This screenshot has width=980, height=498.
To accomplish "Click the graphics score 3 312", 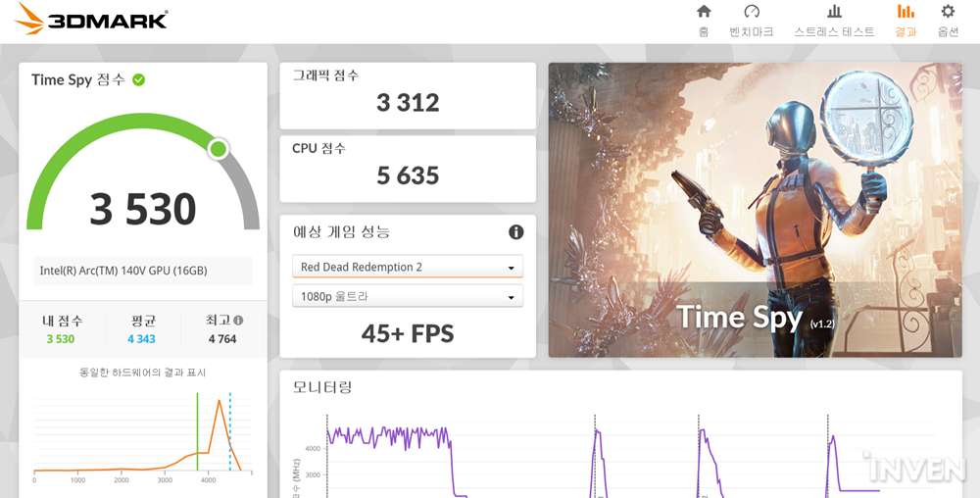I will (408, 103).
